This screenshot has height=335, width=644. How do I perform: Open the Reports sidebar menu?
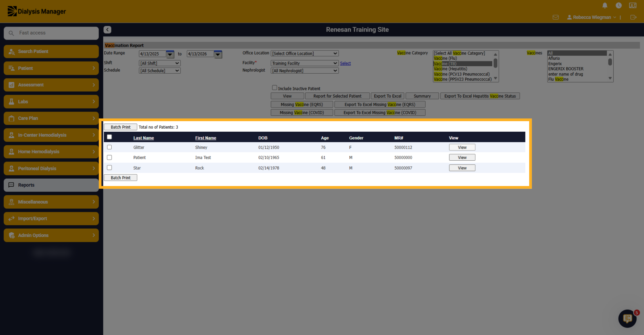(51, 185)
